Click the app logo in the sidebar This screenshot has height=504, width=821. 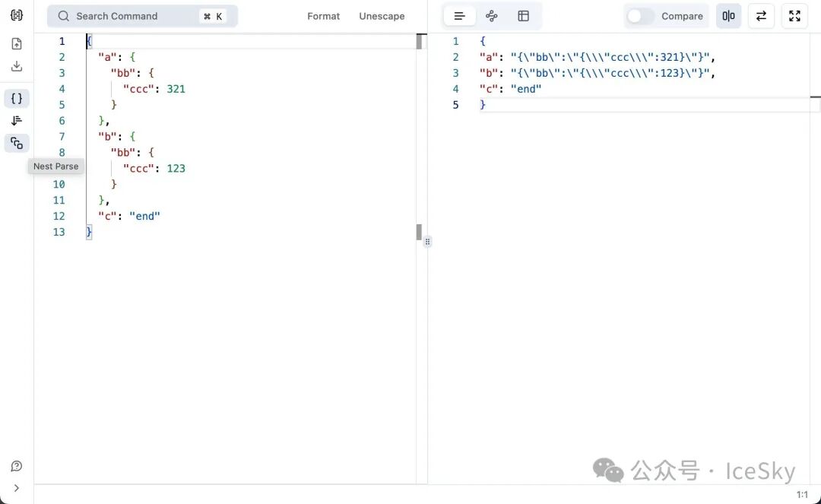[17, 16]
